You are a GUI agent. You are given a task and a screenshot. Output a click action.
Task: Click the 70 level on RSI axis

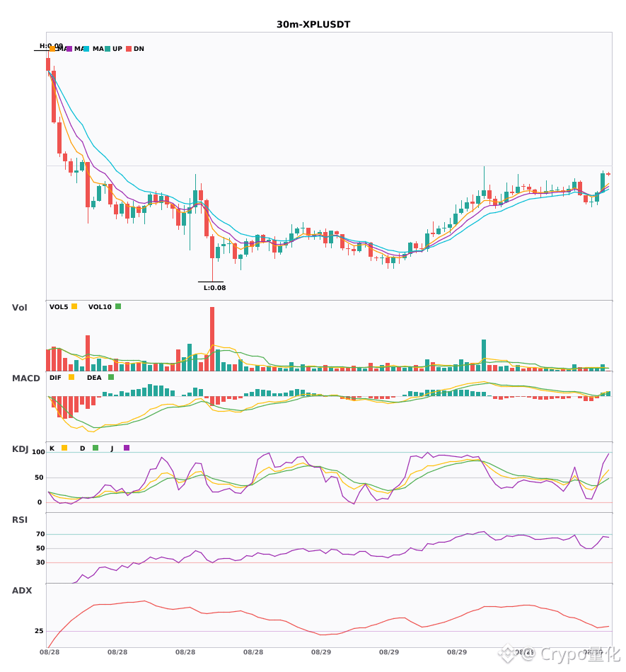(x=40, y=534)
